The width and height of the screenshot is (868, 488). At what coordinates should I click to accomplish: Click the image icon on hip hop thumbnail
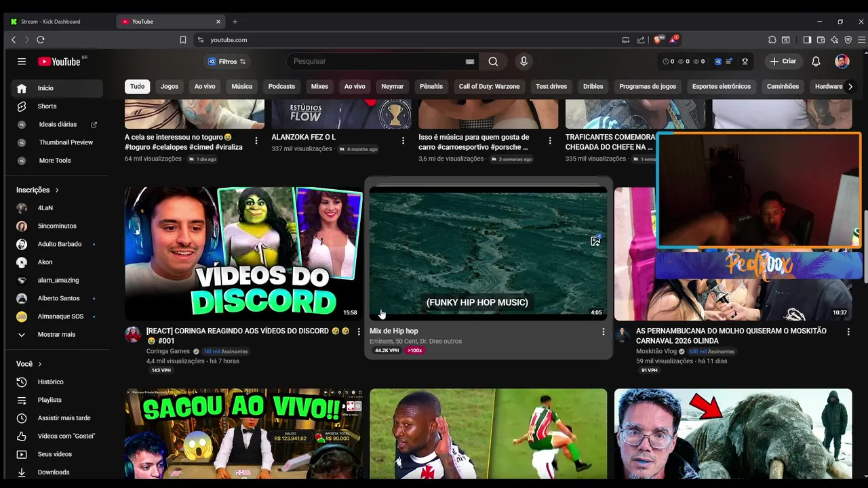click(x=595, y=241)
